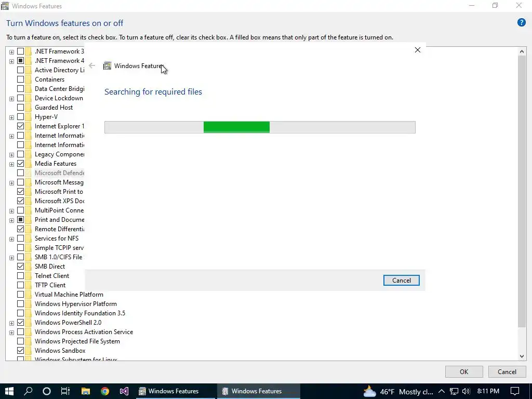Check the Virtual Machine Platform checkbox
The image size is (532, 399).
[20, 295]
